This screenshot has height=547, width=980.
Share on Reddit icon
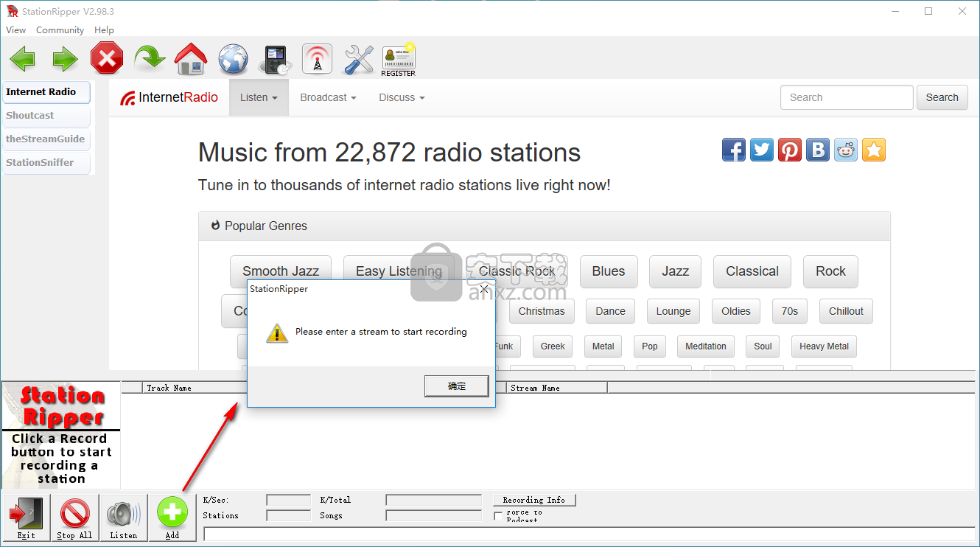pyautogui.click(x=846, y=150)
